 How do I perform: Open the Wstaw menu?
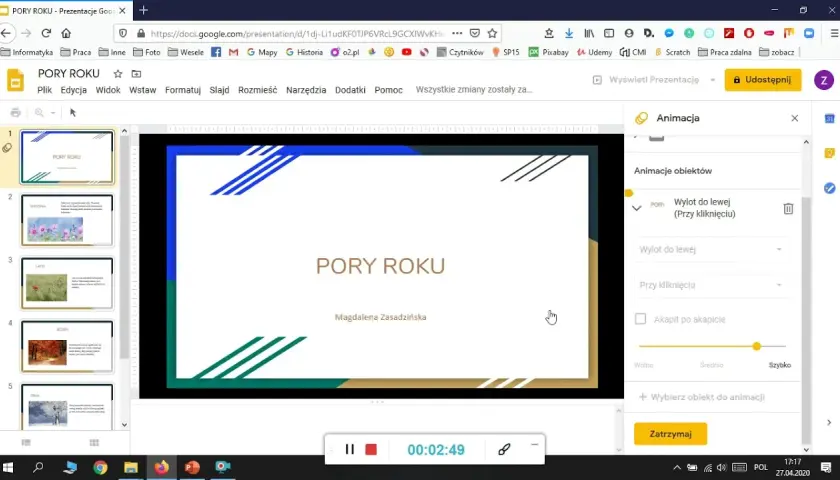click(x=142, y=90)
